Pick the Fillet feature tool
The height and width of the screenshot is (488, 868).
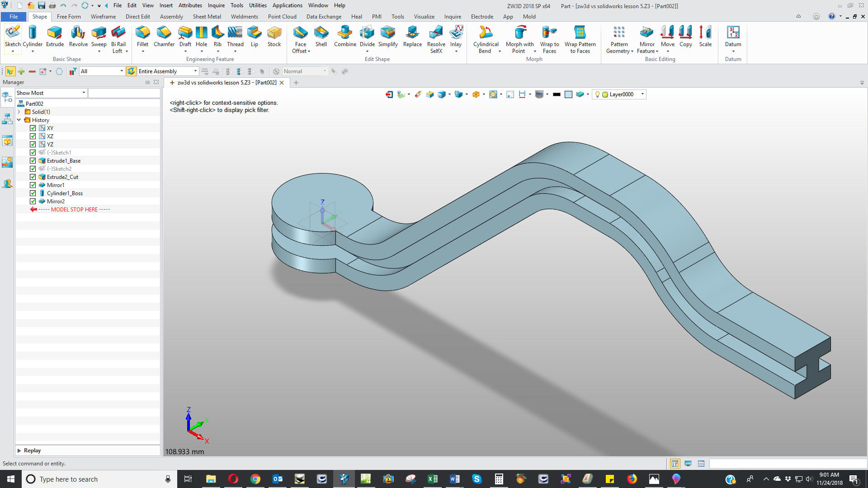(x=142, y=36)
